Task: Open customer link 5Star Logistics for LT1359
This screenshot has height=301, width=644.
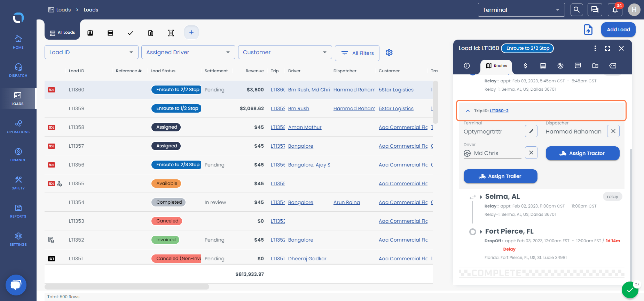Action: click(x=396, y=108)
